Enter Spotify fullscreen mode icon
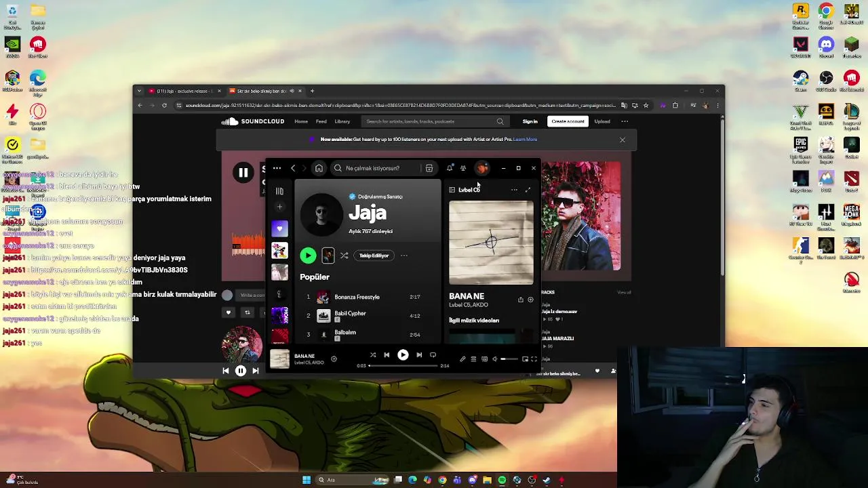868x488 pixels. (534, 359)
